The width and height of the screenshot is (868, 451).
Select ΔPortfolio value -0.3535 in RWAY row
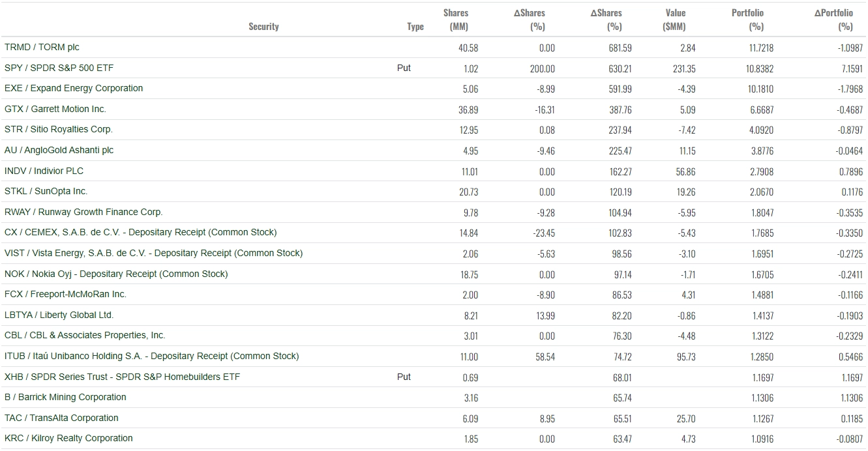(x=850, y=212)
